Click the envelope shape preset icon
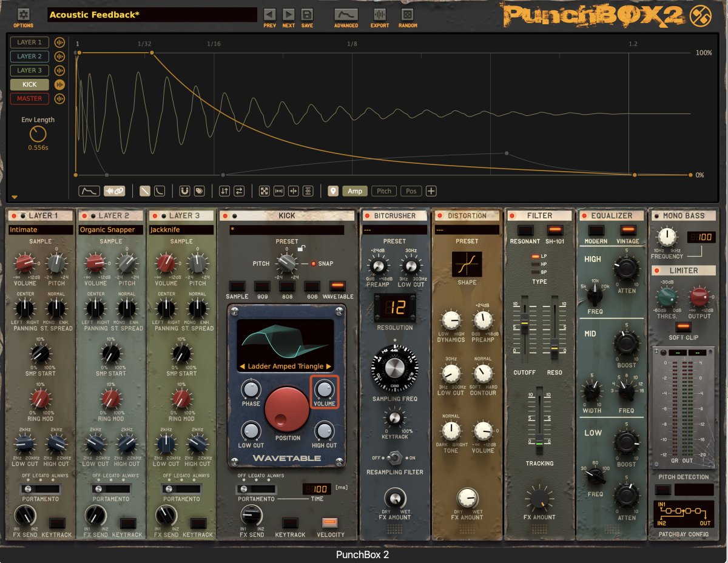Viewport: 728px width, 563px height. pyautogui.click(x=89, y=191)
